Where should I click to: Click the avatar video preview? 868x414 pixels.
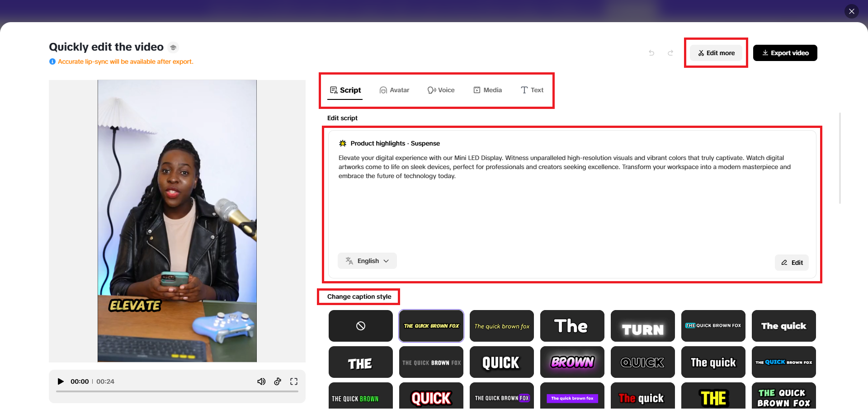tap(177, 221)
